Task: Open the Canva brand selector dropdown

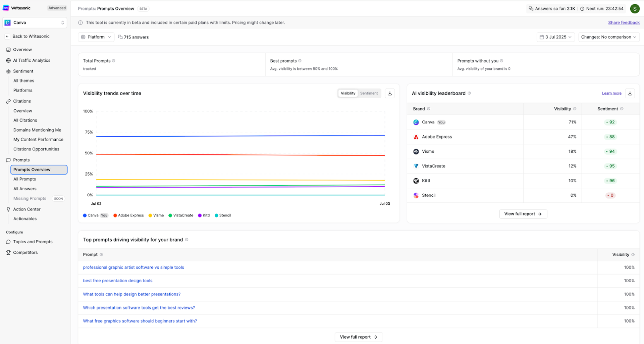Action: (x=35, y=22)
